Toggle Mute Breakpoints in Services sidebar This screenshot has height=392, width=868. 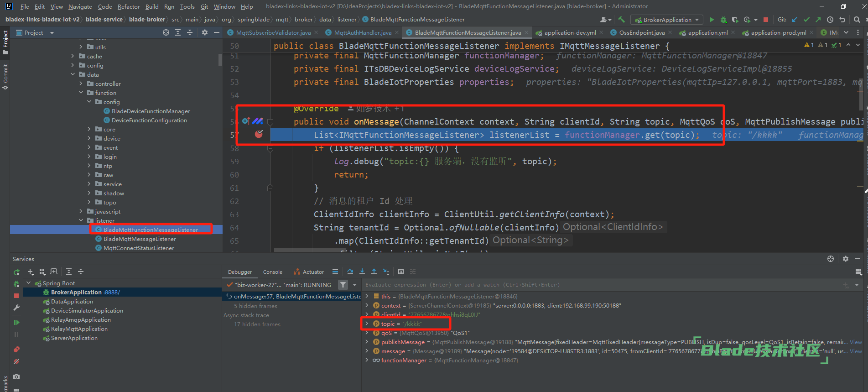[16, 361]
